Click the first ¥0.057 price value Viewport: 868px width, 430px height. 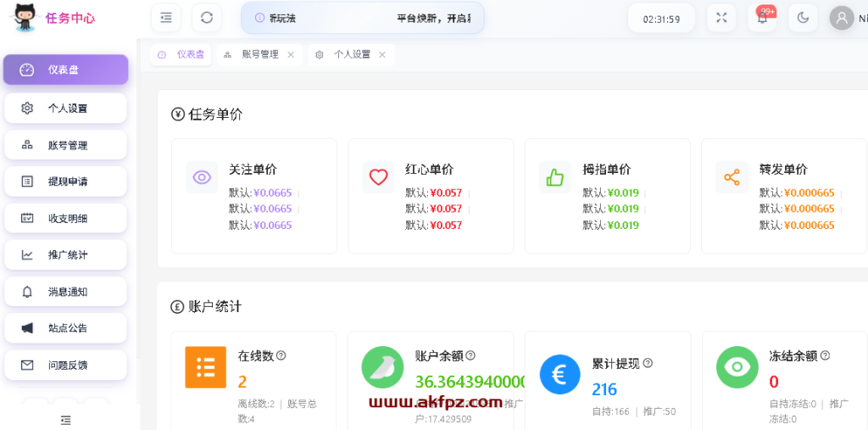click(x=446, y=193)
